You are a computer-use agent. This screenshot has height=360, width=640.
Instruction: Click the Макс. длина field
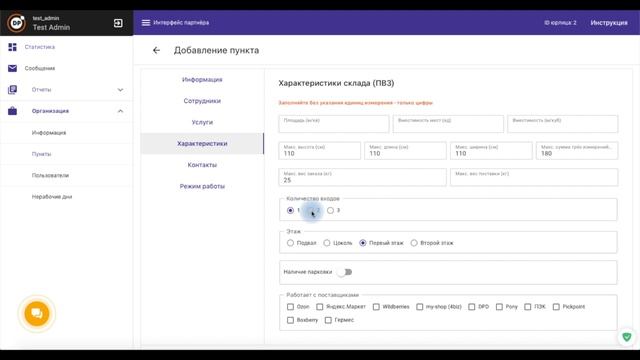pos(405,151)
